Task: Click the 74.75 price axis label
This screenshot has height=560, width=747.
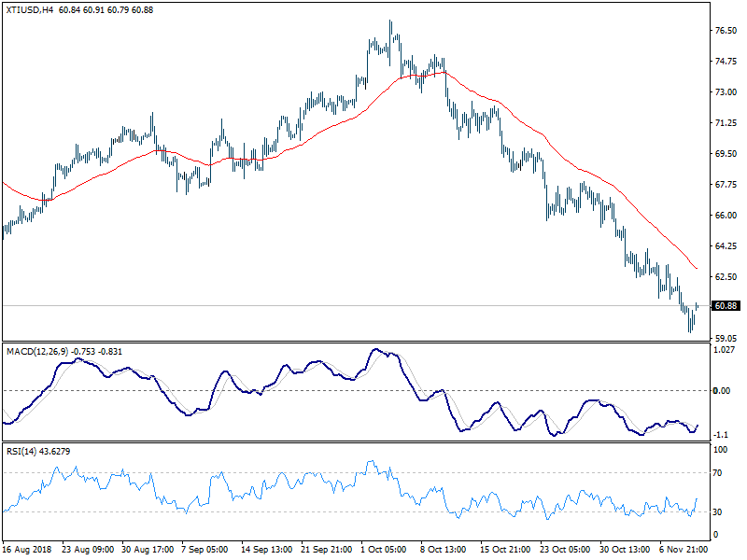Action: pyautogui.click(x=726, y=62)
